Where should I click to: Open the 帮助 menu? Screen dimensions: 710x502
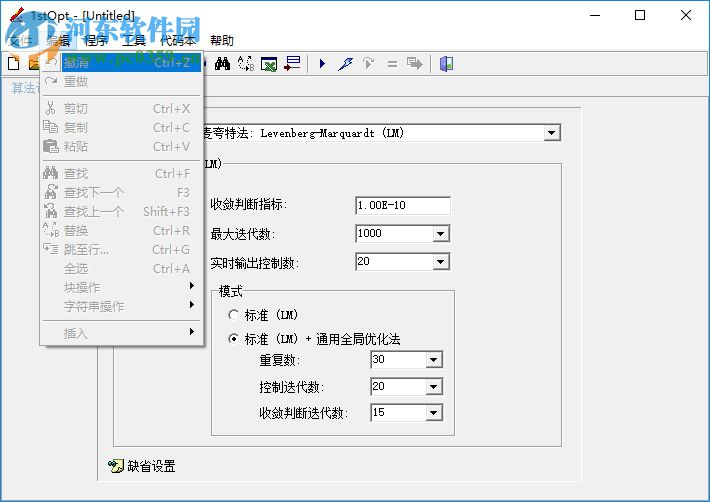pos(222,41)
